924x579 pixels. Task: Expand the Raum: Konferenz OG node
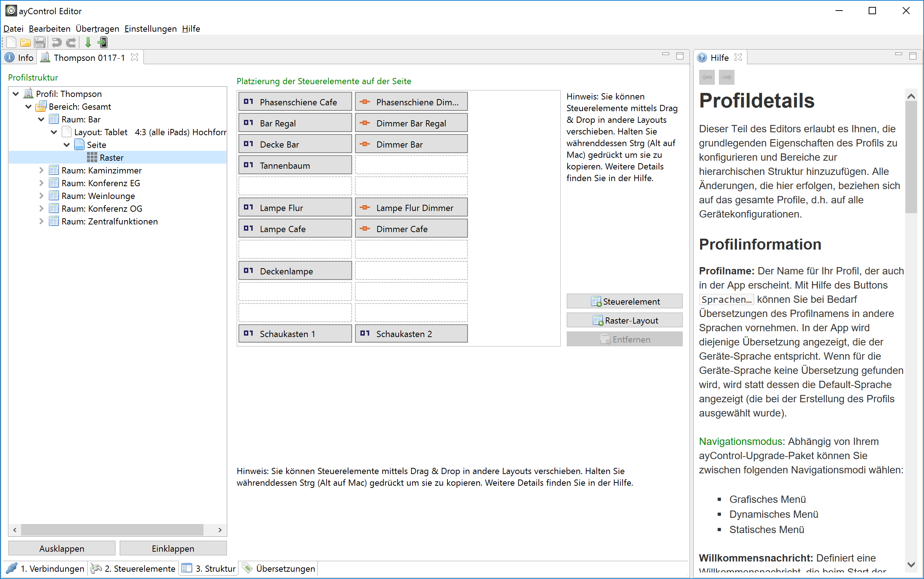point(42,208)
